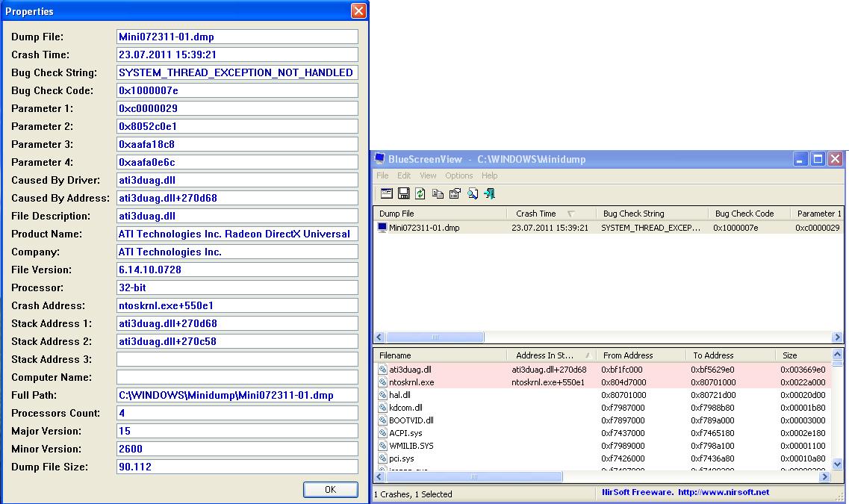The image size is (849, 504).
Task: Open the nirsoft.net link in status bar
Action: pos(724,492)
